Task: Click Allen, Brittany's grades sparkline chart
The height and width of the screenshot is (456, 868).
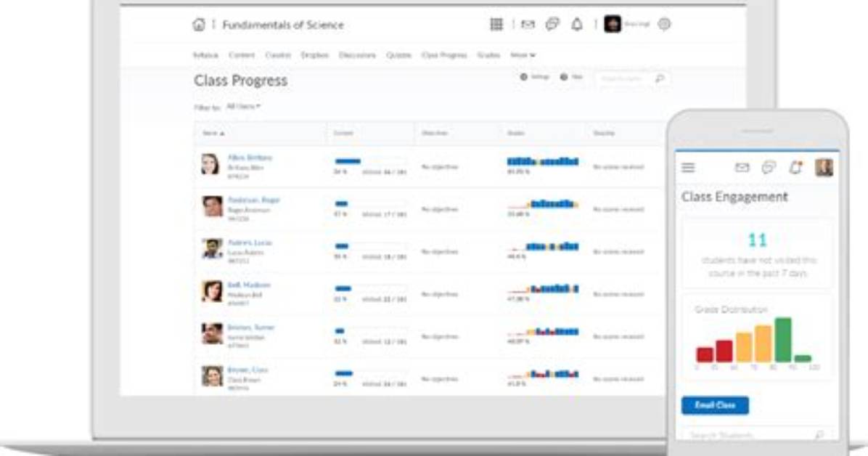Action: point(543,162)
